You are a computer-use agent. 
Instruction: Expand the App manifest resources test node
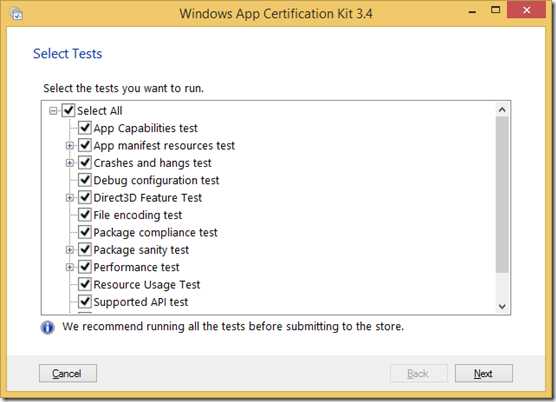click(x=70, y=145)
